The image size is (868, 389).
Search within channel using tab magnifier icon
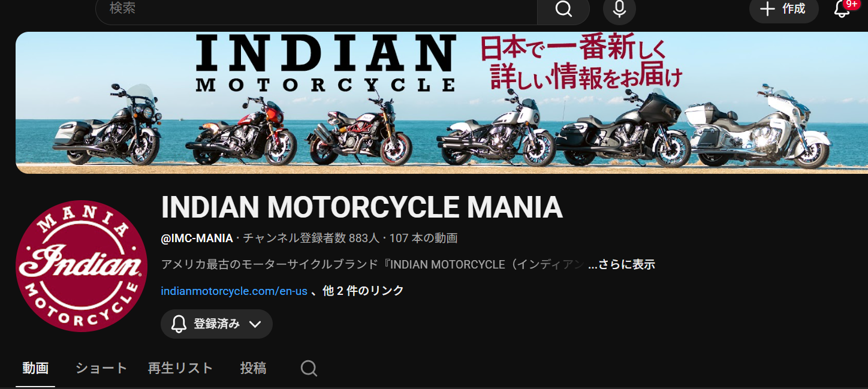[x=309, y=368]
